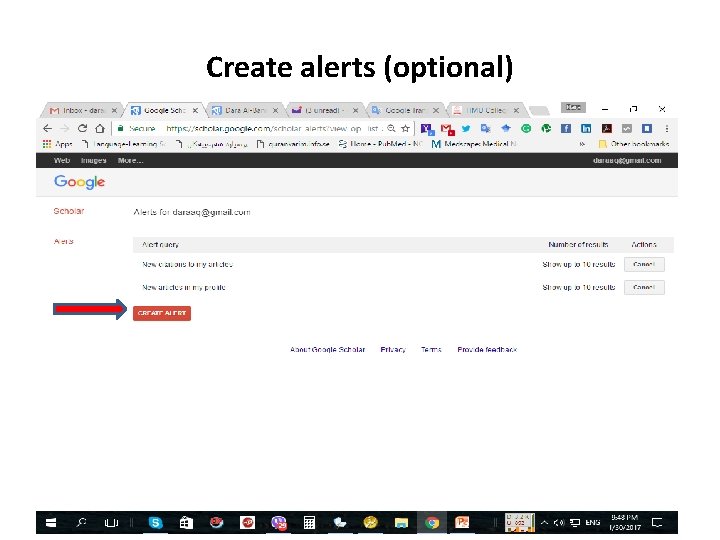Open File Explorer from the taskbar

401,523
